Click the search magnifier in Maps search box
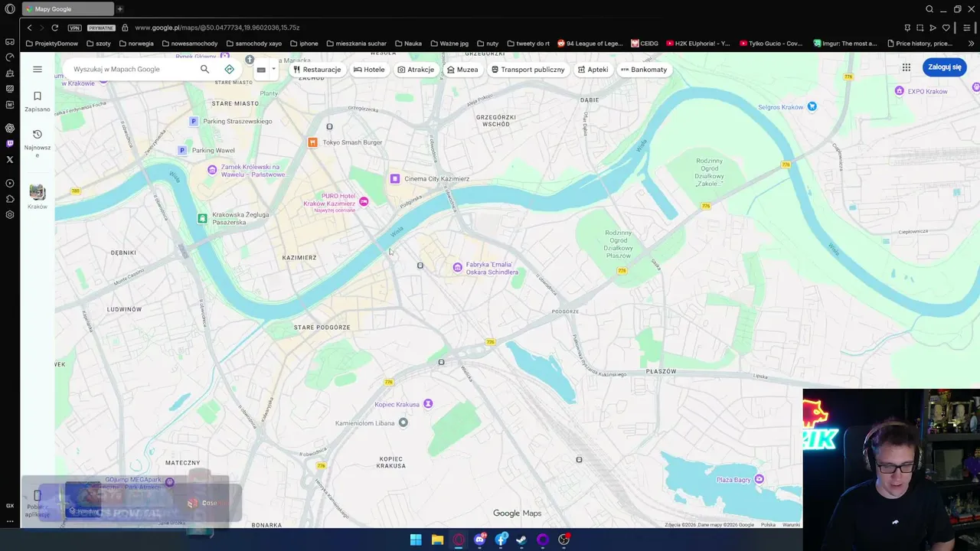 point(204,69)
